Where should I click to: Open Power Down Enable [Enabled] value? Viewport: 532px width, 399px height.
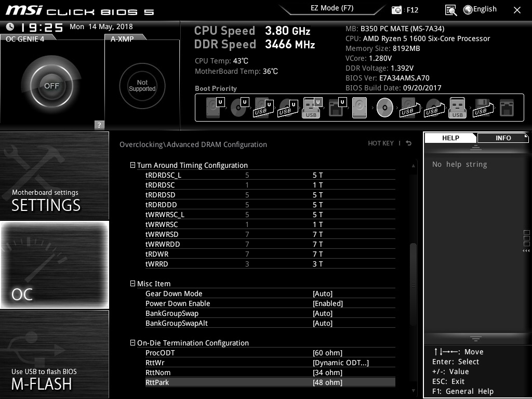pos(327,303)
